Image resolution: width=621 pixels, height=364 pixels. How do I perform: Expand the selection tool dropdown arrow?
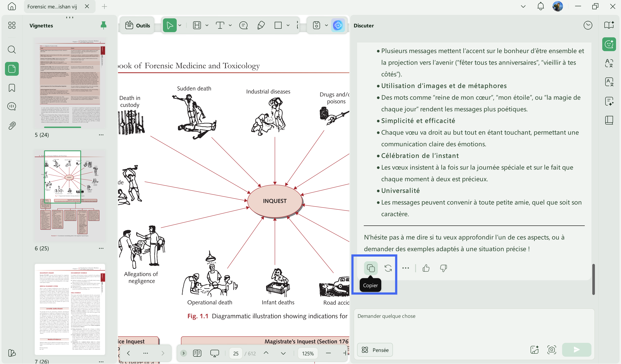180,25
